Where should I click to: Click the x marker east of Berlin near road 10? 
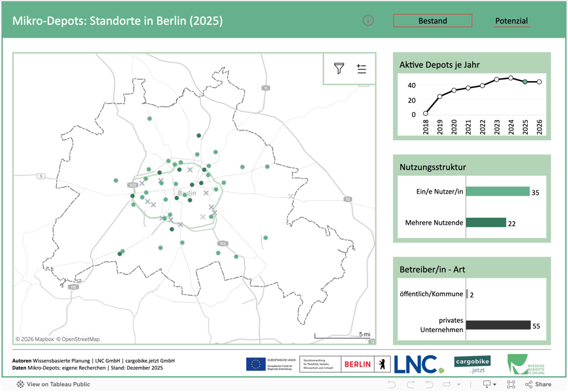click(x=291, y=196)
